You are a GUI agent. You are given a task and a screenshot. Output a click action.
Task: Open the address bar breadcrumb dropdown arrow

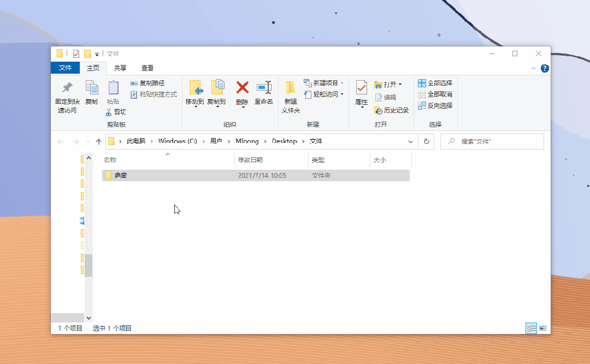point(410,141)
